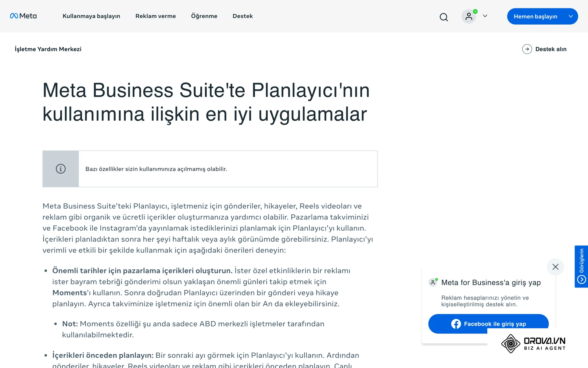This screenshot has width=588, height=368.
Task: Click 'Önemli tarihler için pazarlama içerikleri oluşturun.' text
Action: 142,270
